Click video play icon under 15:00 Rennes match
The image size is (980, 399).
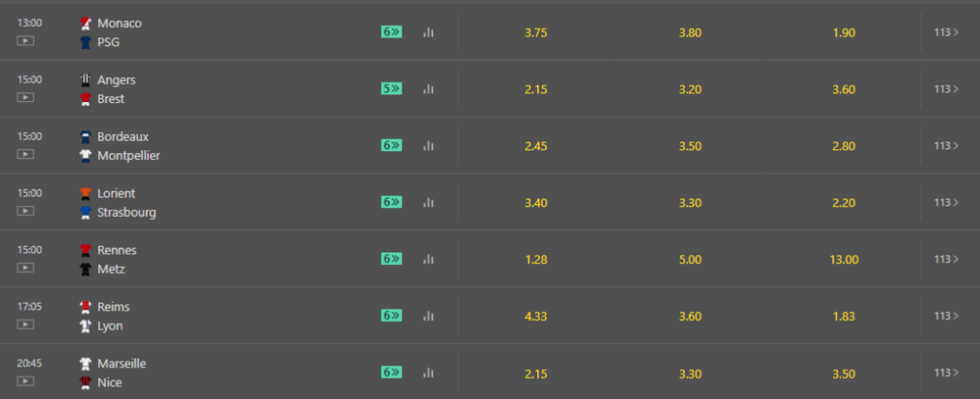click(25, 268)
